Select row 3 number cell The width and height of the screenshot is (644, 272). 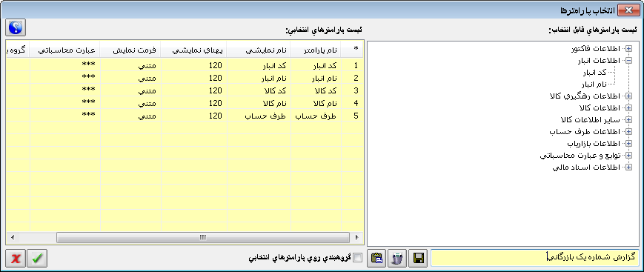coord(353,90)
